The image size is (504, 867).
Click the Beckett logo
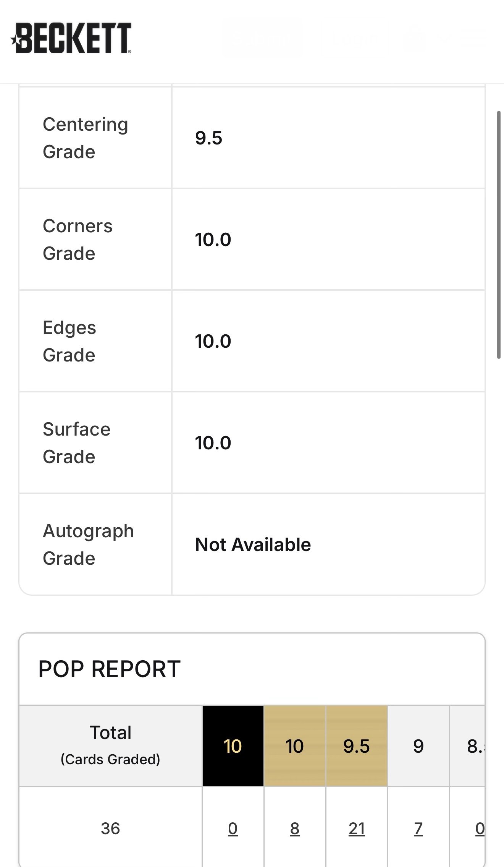[71, 38]
